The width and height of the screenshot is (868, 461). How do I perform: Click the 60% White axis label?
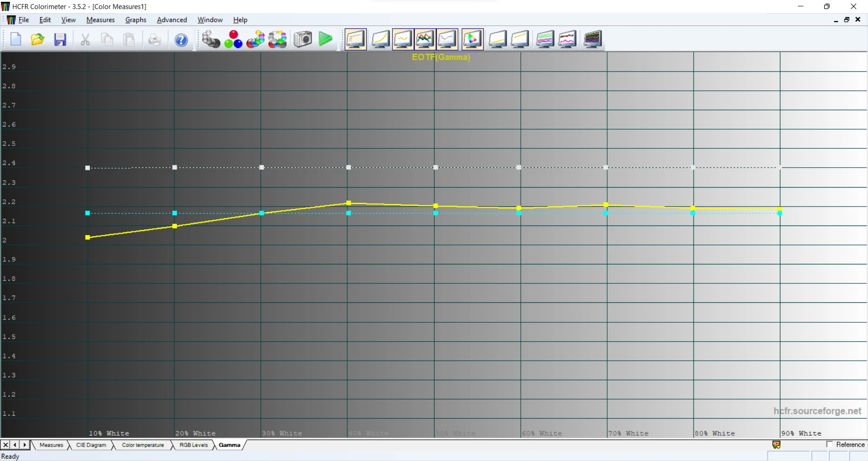click(542, 433)
